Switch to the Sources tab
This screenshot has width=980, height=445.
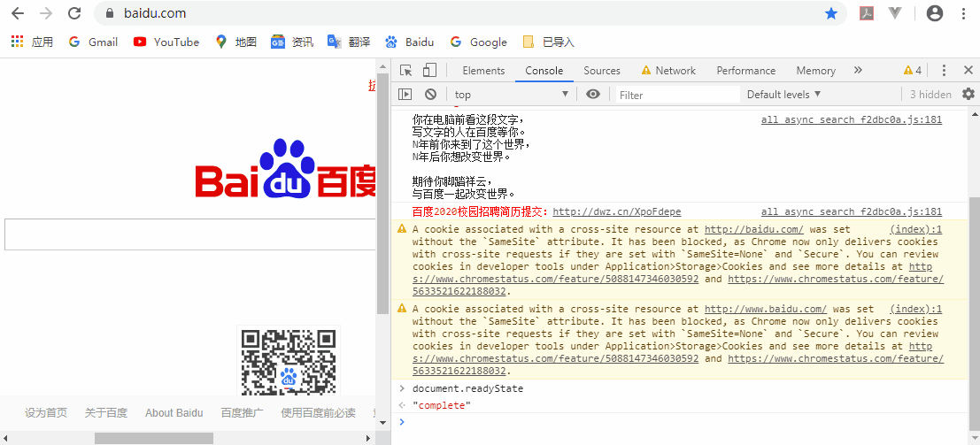[602, 71]
